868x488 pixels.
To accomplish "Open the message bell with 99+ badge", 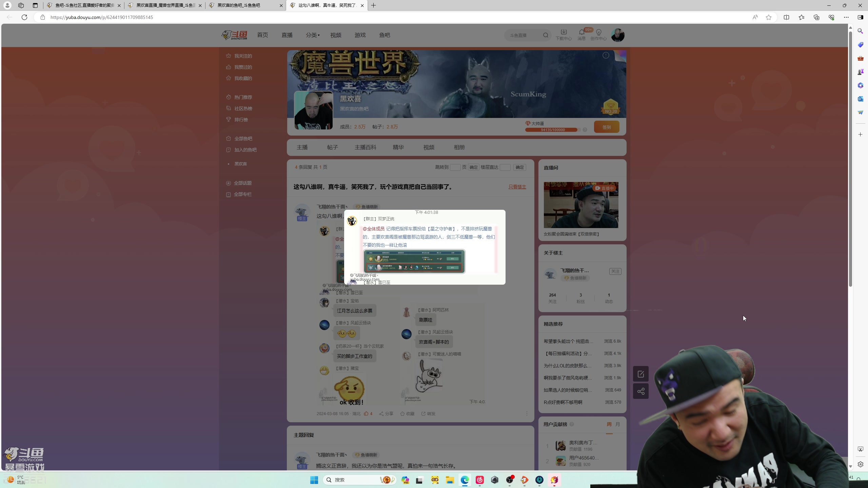I will pyautogui.click(x=582, y=35).
